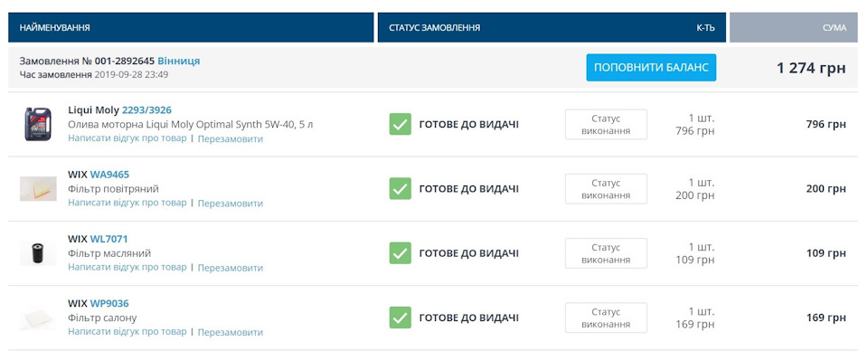Write a review for Liqui Moly oil
This screenshot has width=868, height=351.
pos(127,138)
